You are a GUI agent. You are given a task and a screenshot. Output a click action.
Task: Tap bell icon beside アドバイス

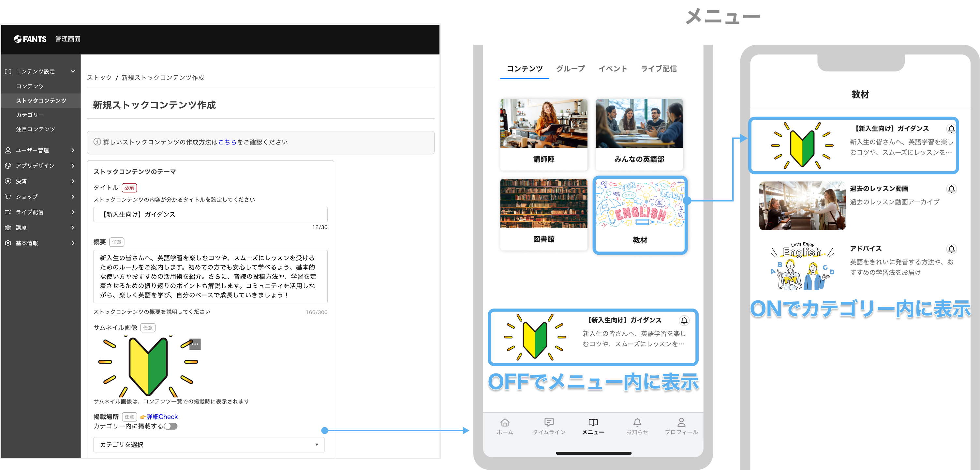[951, 249]
